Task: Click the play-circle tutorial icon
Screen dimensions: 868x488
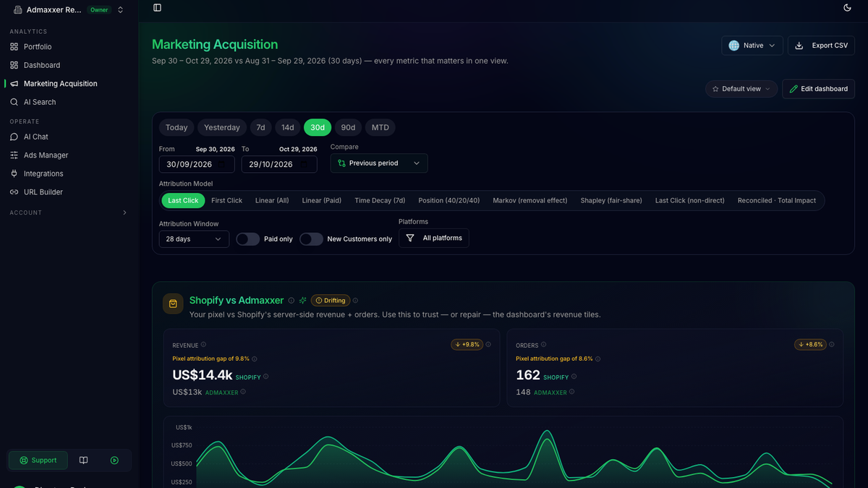Action: pos(114,461)
